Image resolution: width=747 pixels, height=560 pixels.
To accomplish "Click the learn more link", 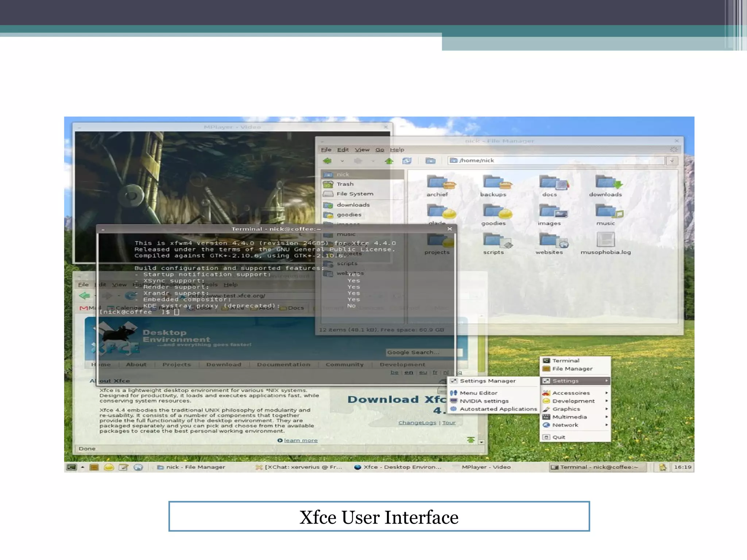I will pos(301,440).
